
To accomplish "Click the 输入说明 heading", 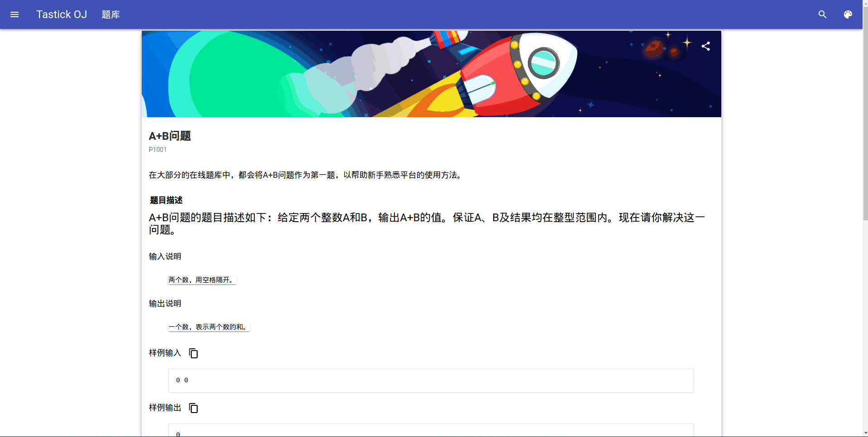I will click(x=165, y=256).
